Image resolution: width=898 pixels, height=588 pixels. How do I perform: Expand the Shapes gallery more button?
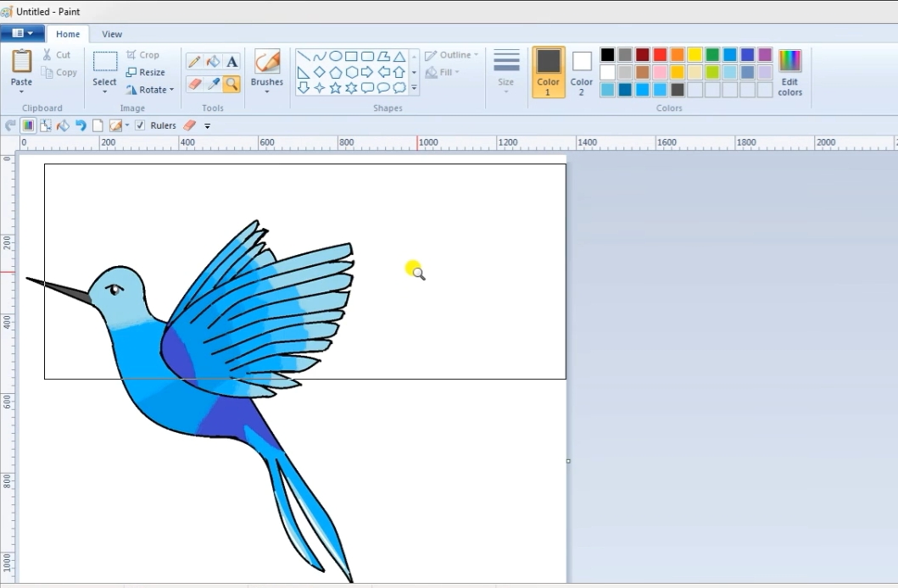tap(414, 88)
